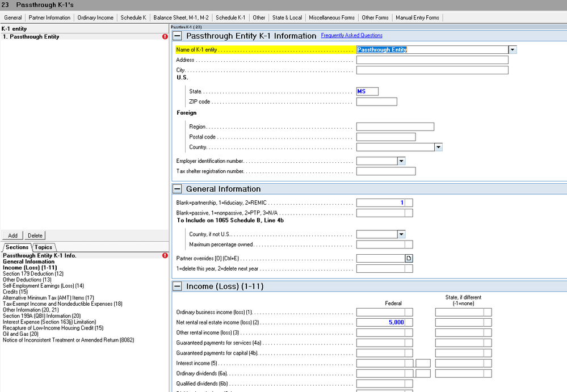This screenshot has height=392, width=567.
Task: Open the Frequently Asked Questions link
Action: pyautogui.click(x=351, y=36)
